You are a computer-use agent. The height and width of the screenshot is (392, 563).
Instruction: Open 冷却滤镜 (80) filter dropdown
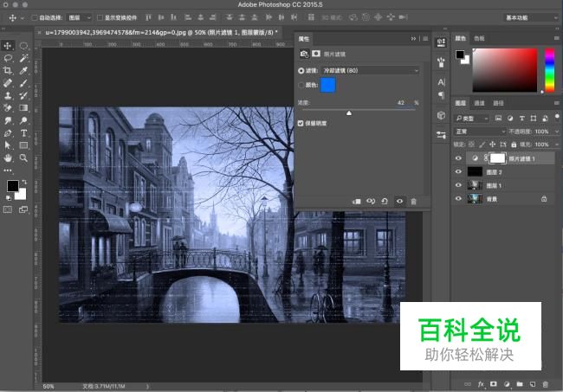370,71
